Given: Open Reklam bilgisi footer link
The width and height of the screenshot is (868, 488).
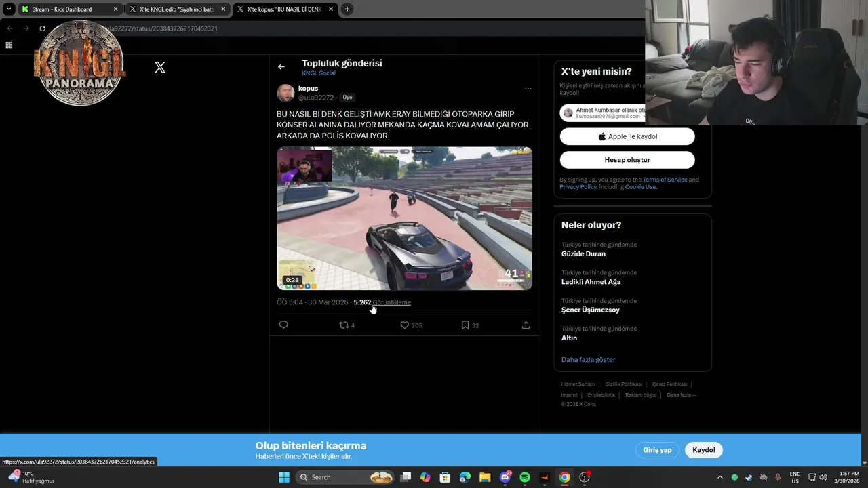Looking at the screenshot, I should click(x=640, y=395).
